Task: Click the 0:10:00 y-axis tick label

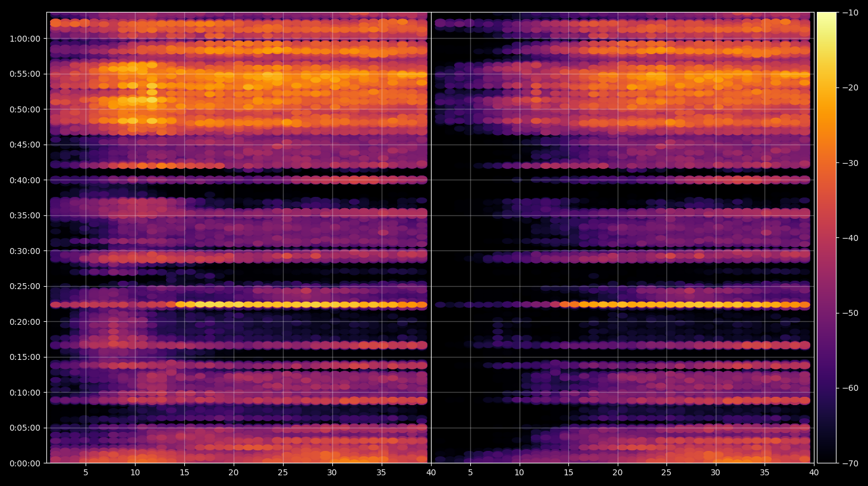Action: pyautogui.click(x=25, y=393)
